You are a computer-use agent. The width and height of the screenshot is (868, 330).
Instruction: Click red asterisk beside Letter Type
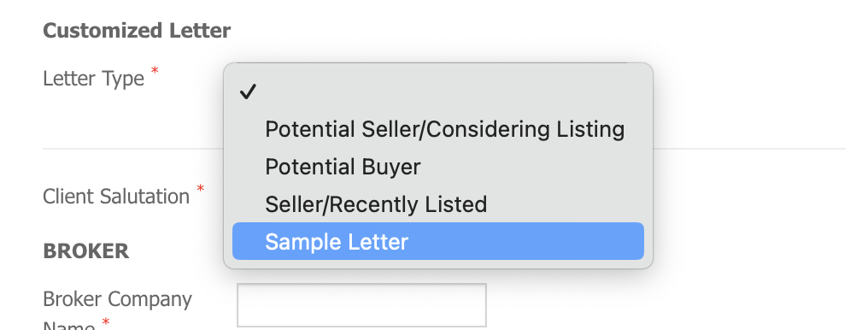(x=155, y=71)
